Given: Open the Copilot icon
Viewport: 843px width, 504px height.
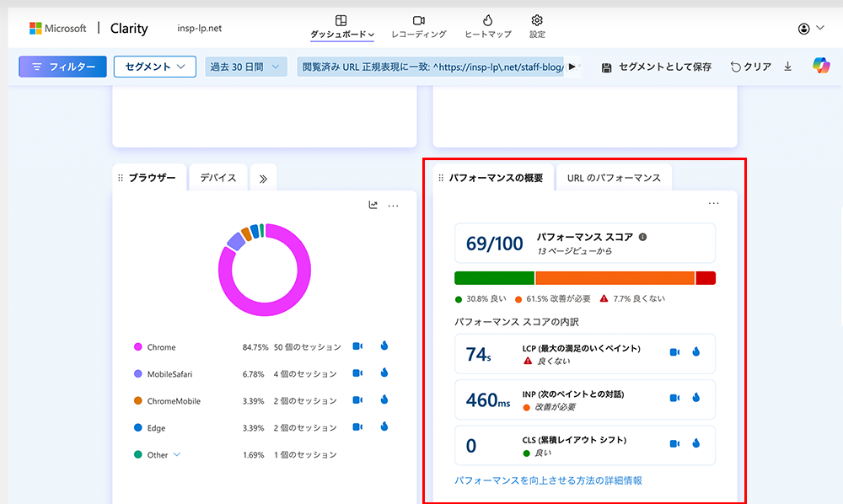Looking at the screenshot, I should coord(821,66).
